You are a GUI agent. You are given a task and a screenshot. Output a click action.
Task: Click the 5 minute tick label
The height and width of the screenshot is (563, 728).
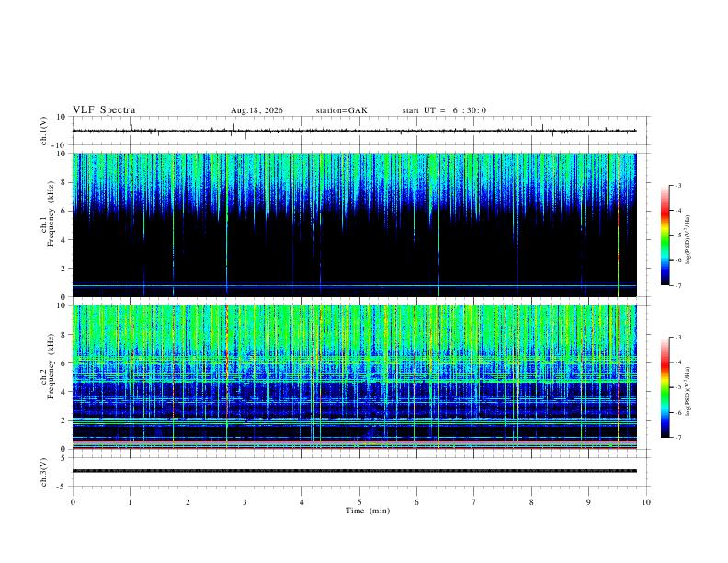359,502
